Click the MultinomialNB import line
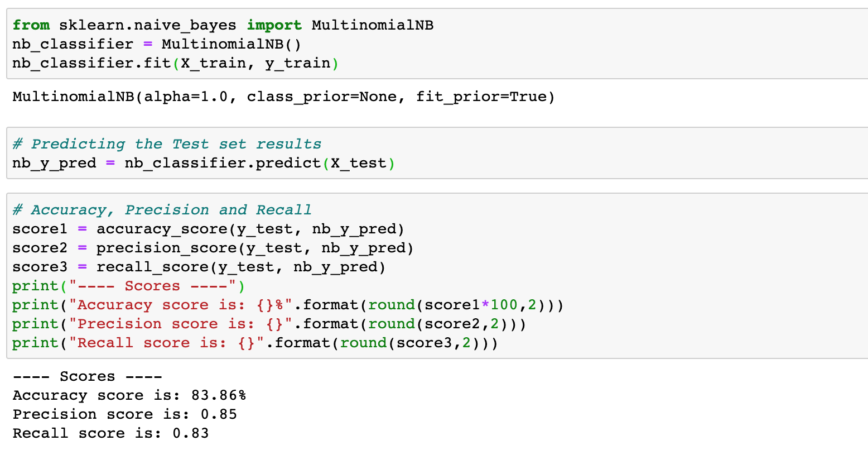This screenshot has width=868, height=450. point(223,25)
